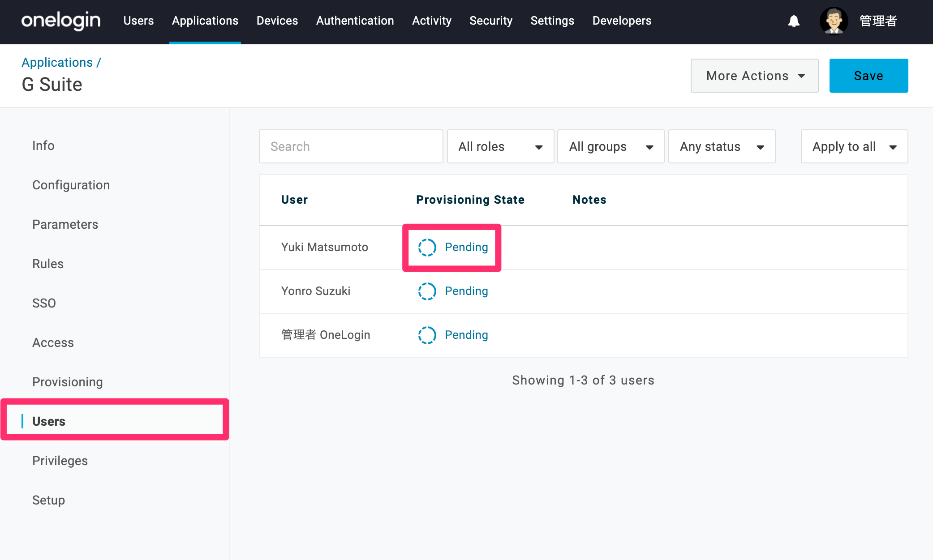Open the All groups filter dropdown
Viewport: 933px width, 560px height.
[611, 146]
